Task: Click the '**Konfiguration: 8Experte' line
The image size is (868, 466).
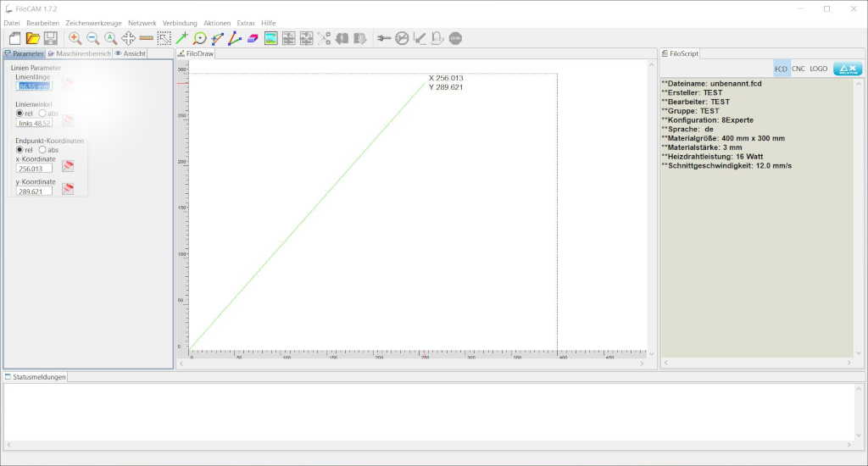Action: click(707, 120)
